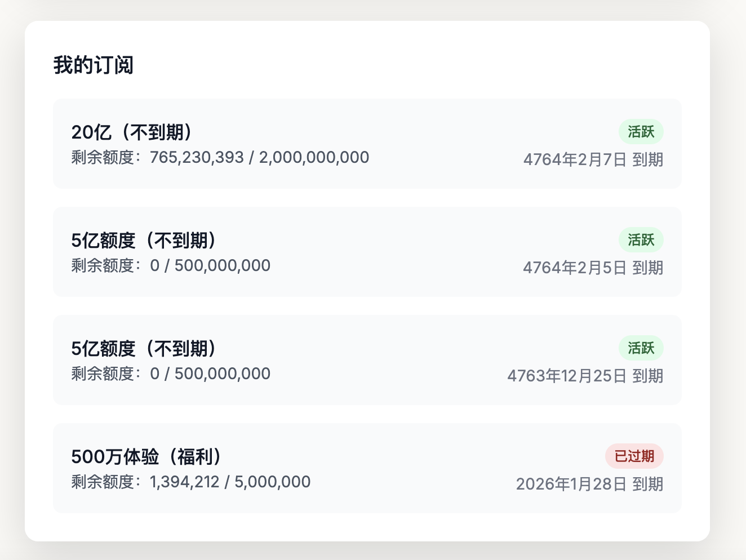Select the 500万体验（福利） subscription title

pyautogui.click(x=148, y=457)
